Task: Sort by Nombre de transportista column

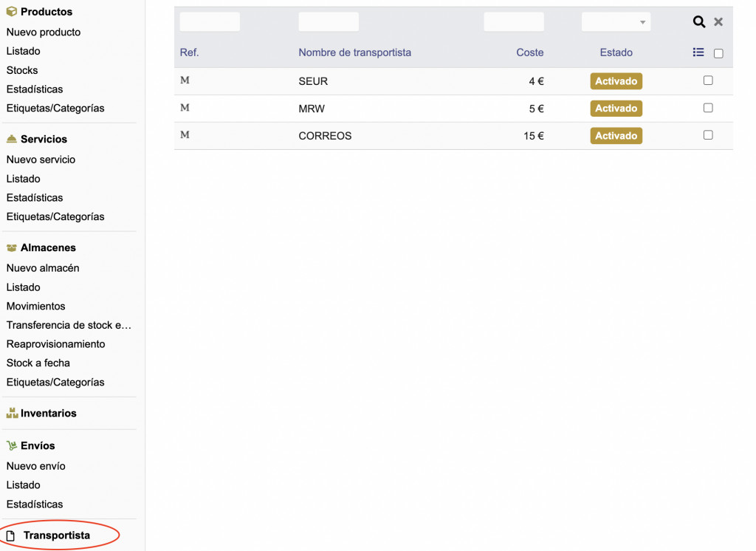Action: pyautogui.click(x=354, y=52)
